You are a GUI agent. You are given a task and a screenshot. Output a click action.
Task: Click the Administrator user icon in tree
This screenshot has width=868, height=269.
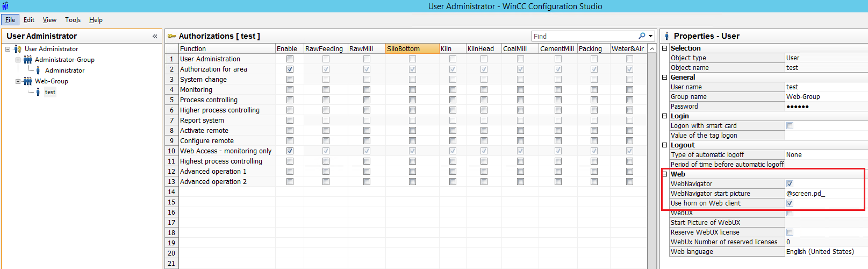(x=38, y=70)
